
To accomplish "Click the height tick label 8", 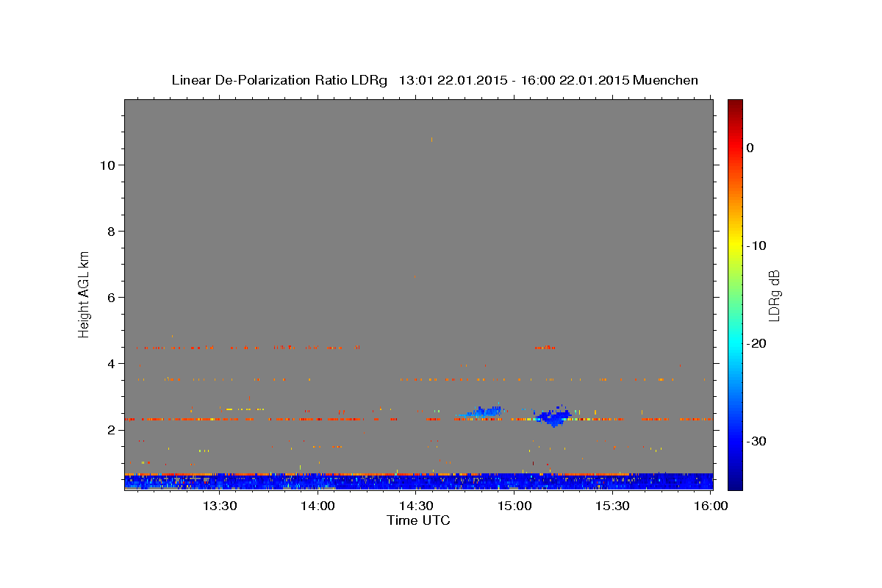I will [x=110, y=232].
